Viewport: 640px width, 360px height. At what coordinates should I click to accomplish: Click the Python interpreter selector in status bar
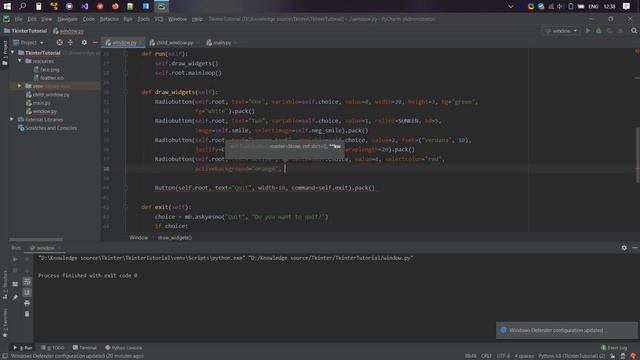click(571, 356)
